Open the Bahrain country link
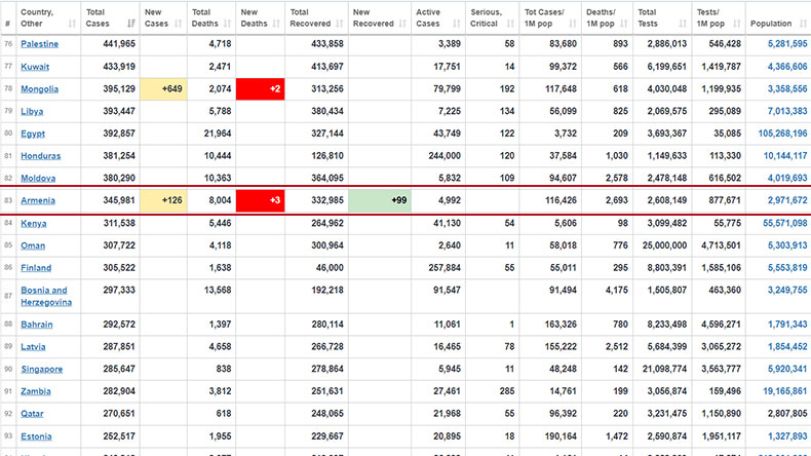 tap(37, 325)
